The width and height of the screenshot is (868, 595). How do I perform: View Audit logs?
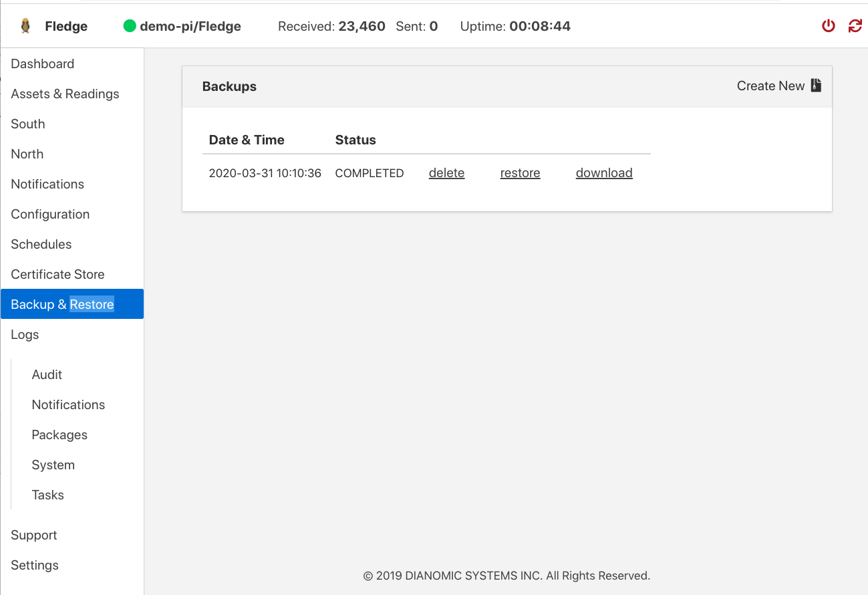(x=47, y=375)
